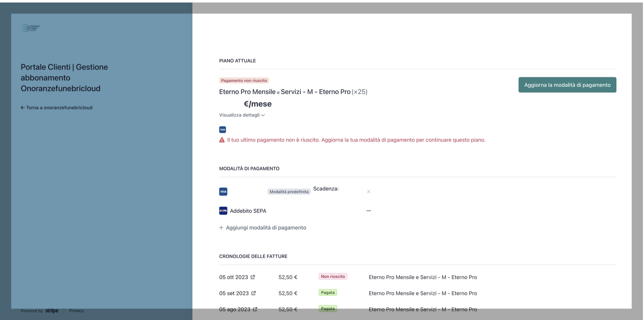Open the 05 ott 2023 invoice link icon
The height and width of the screenshot is (320, 644).
coord(253,277)
